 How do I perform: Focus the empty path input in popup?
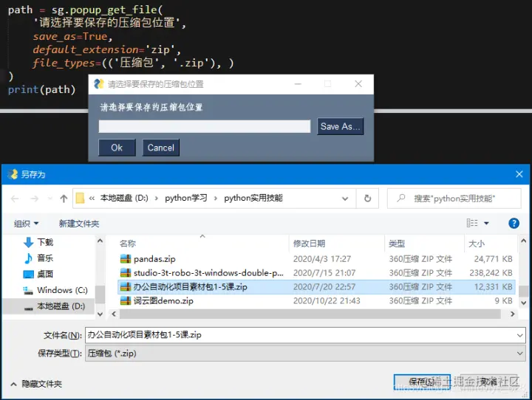[204, 126]
